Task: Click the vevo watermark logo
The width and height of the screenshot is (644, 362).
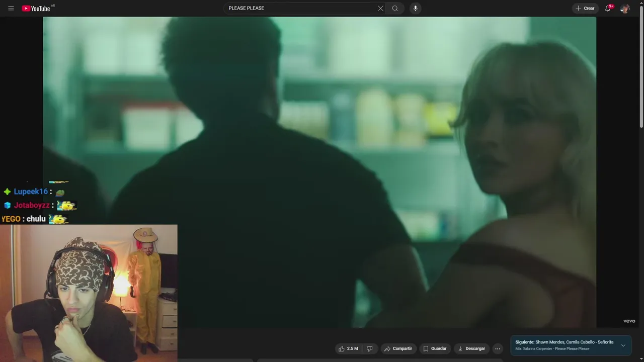Action: coord(629,321)
